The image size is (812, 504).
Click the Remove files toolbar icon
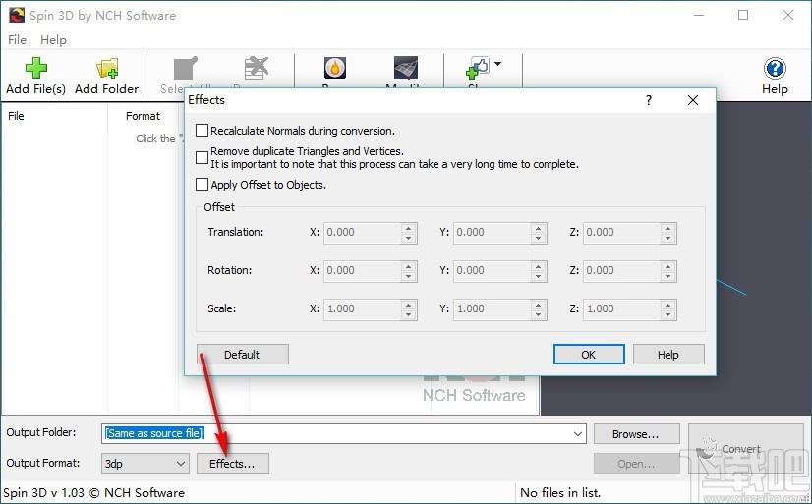tap(257, 69)
